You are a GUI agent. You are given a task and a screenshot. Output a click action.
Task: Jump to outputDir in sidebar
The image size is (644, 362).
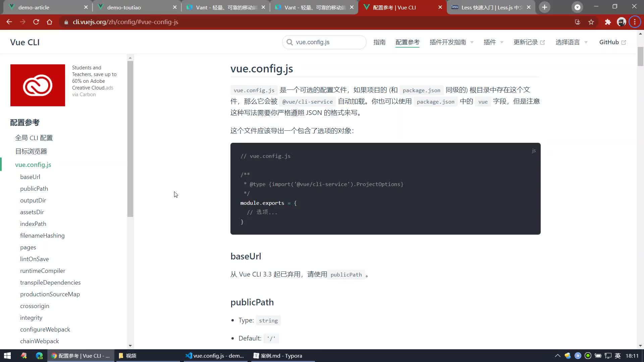tap(33, 200)
